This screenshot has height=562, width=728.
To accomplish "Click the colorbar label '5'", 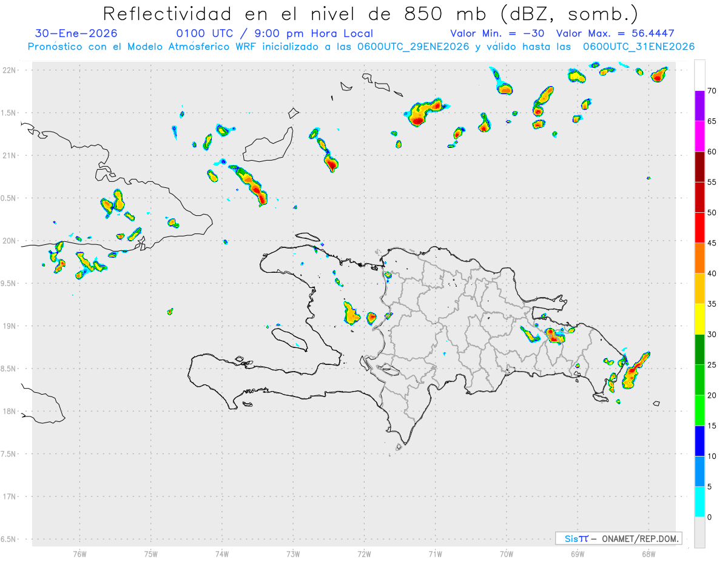I will [x=710, y=487].
